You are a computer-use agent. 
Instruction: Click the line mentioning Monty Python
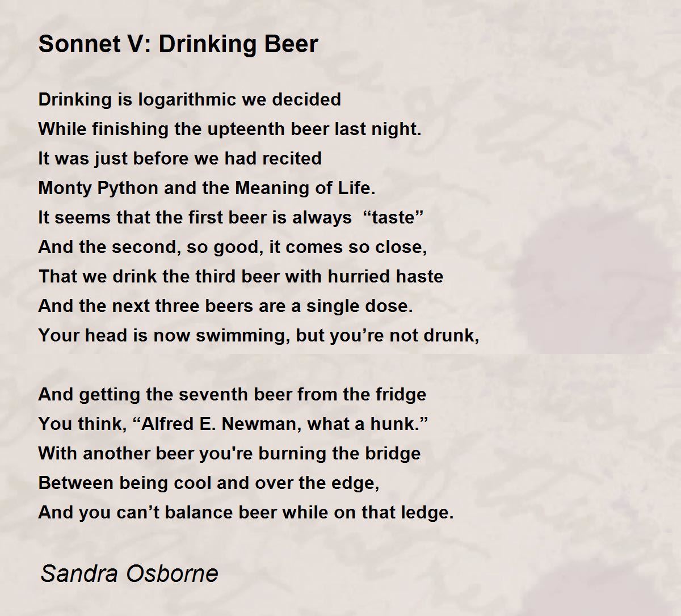(x=207, y=188)
